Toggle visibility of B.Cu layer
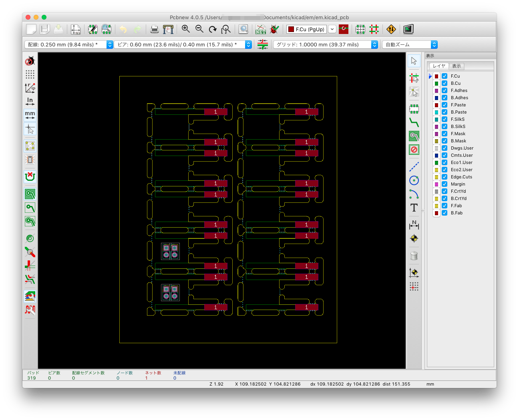The height and width of the screenshot is (420, 519). 445,83
